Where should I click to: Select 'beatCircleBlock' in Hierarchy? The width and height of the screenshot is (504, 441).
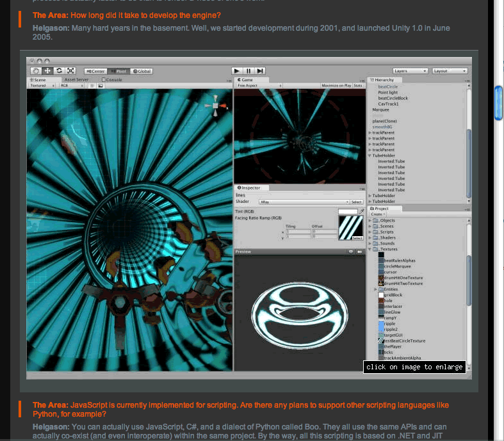393,99
